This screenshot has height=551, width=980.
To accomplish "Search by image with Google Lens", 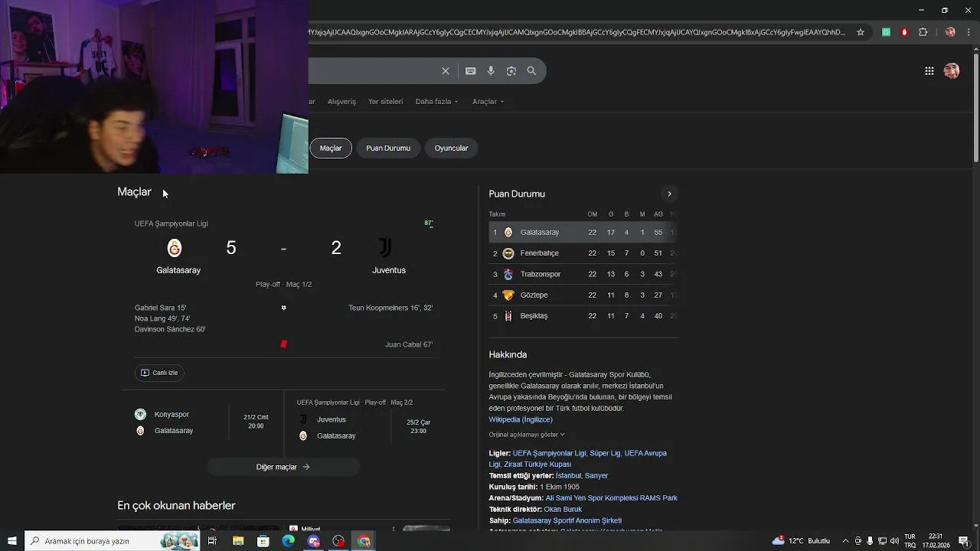I will point(511,71).
